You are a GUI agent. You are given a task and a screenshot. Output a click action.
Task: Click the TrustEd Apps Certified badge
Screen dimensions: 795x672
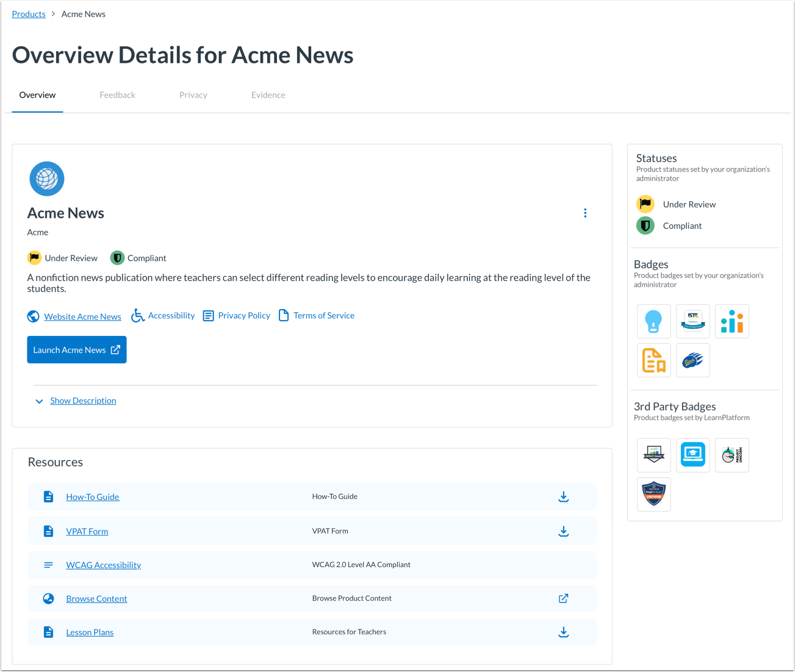tap(653, 494)
